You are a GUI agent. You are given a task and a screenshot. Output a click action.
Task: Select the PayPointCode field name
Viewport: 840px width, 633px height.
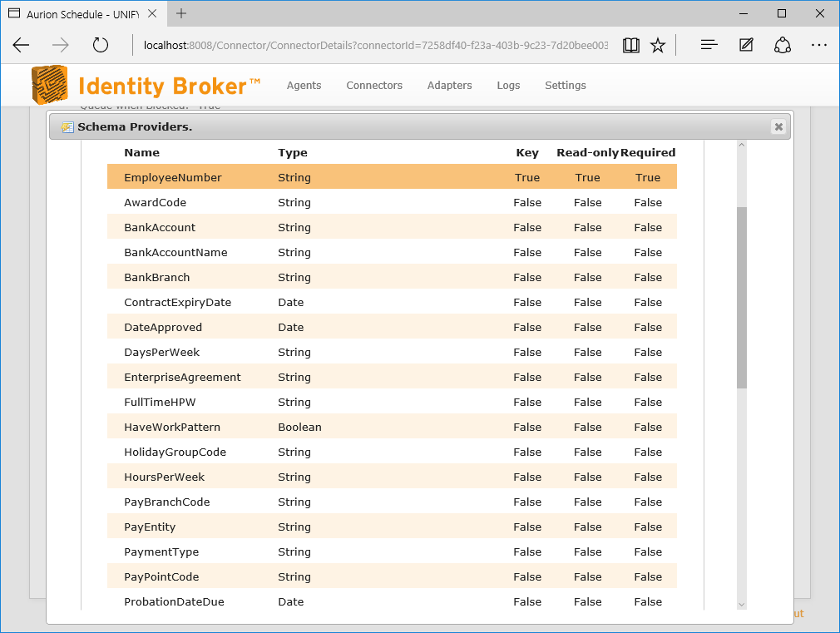(x=161, y=576)
